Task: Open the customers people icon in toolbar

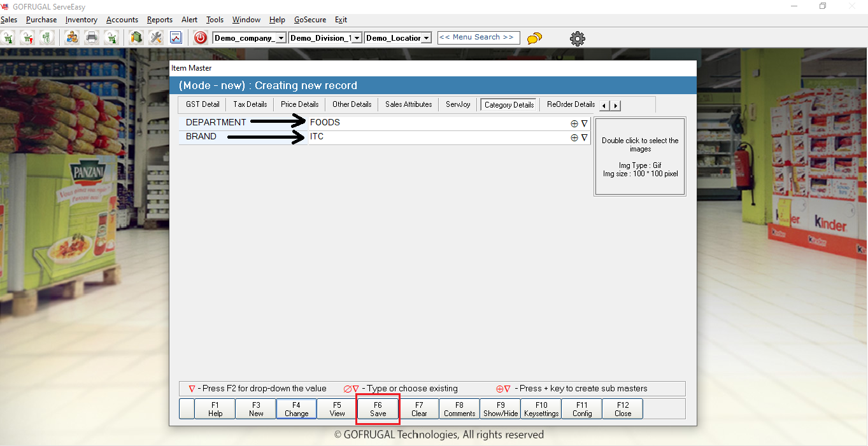Action: [x=72, y=38]
